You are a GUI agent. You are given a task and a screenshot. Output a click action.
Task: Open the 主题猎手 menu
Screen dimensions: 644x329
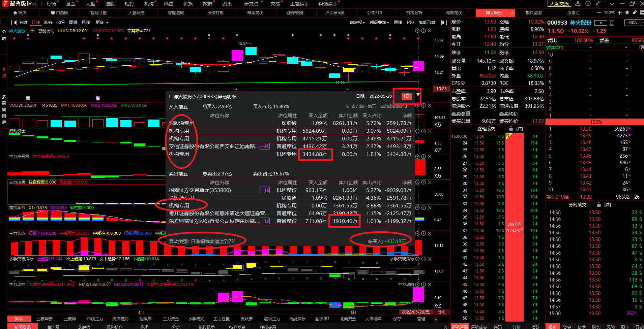[x=299, y=4]
